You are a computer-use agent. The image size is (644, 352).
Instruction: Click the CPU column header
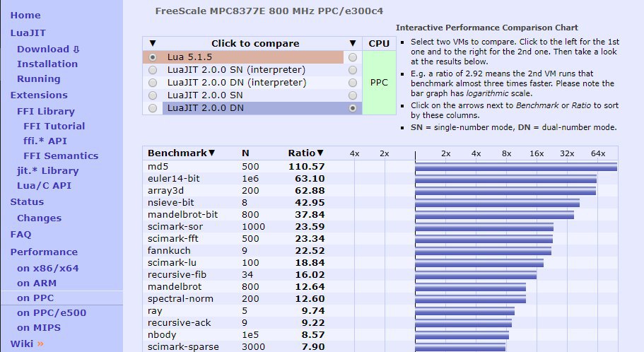point(379,44)
